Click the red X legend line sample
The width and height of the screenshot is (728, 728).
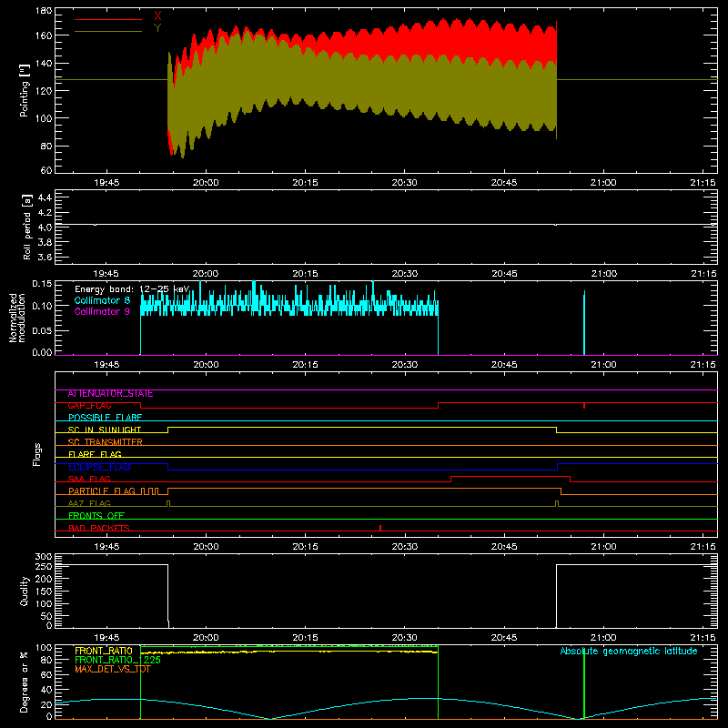[108, 19]
